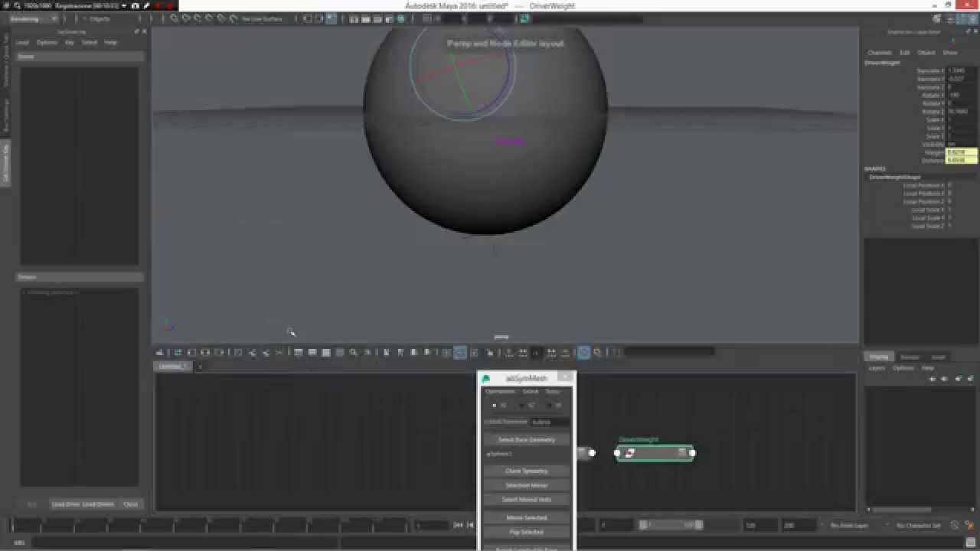This screenshot has height=551, width=980.
Task: Select first axis radio button in abSymMesh
Action: 494,405
